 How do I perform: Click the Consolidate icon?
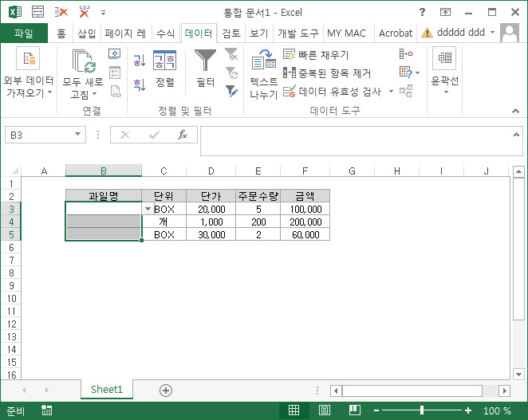[x=406, y=54]
